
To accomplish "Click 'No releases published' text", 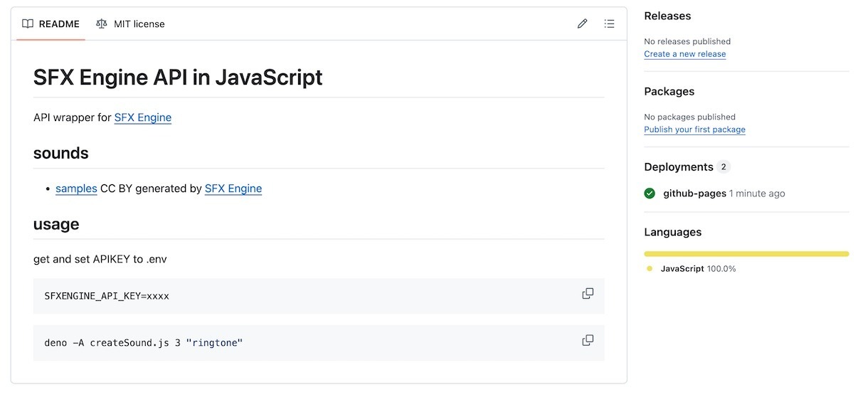I will pos(687,41).
